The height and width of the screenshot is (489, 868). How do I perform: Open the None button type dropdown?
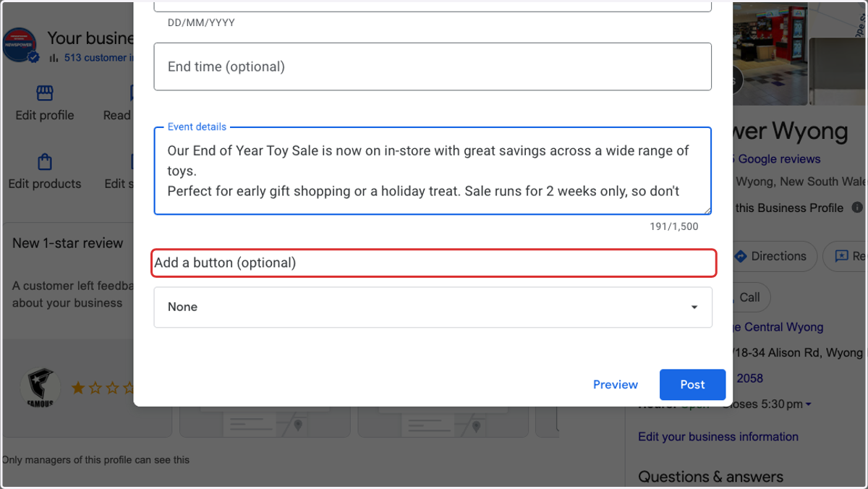[x=433, y=307]
